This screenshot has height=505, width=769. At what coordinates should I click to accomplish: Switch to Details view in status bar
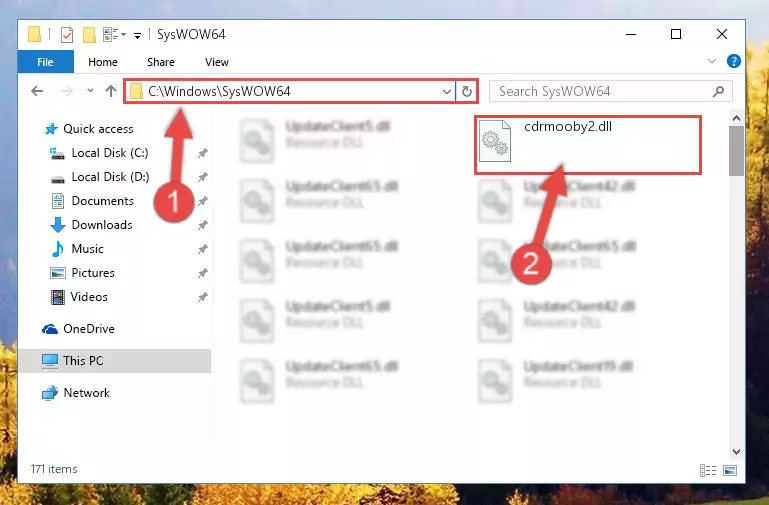pyautogui.click(x=708, y=471)
